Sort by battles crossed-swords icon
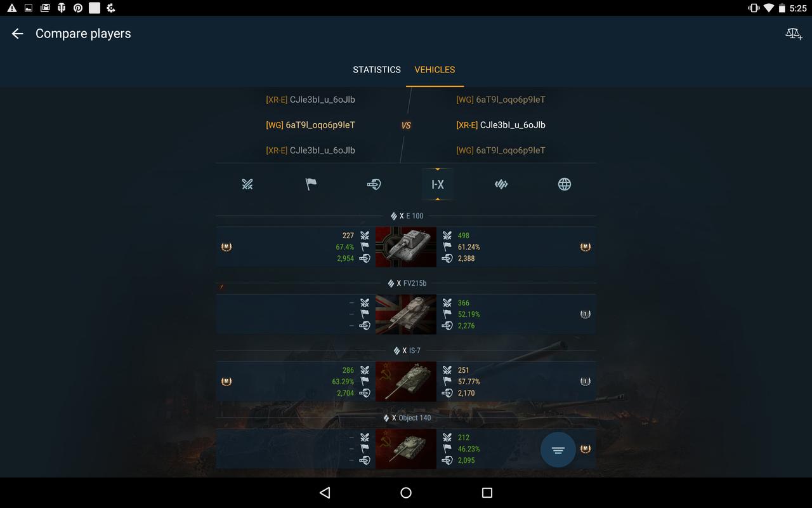 pos(247,184)
